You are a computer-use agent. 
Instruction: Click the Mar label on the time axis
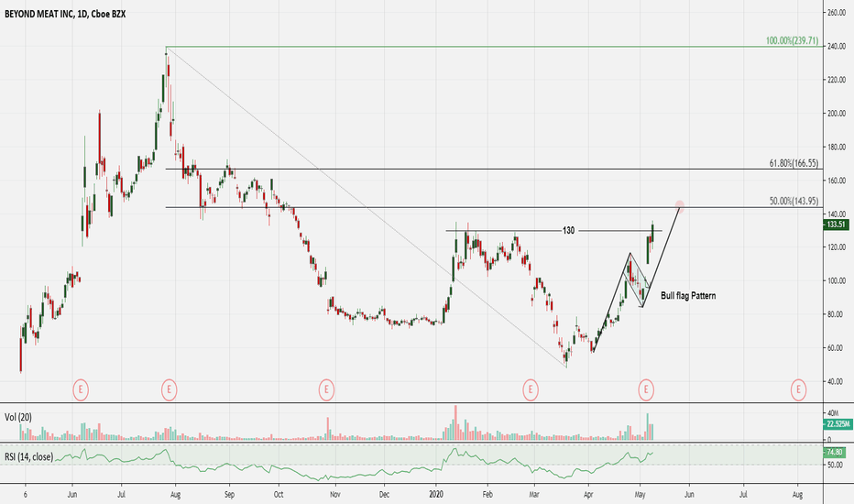[x=534, y=495]
